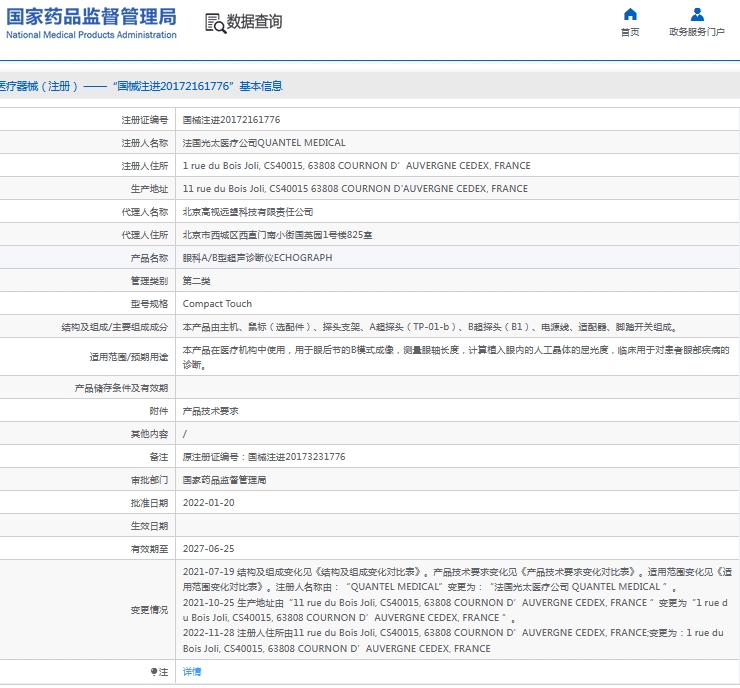Select expiry date 2027-06-25
This screenshot has height=688, width=740.
click(209, 548)
